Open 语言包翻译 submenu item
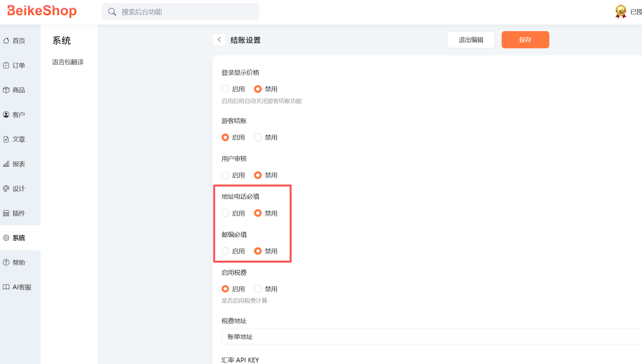This screenshot has height=364, width=642. click(68, 62)
